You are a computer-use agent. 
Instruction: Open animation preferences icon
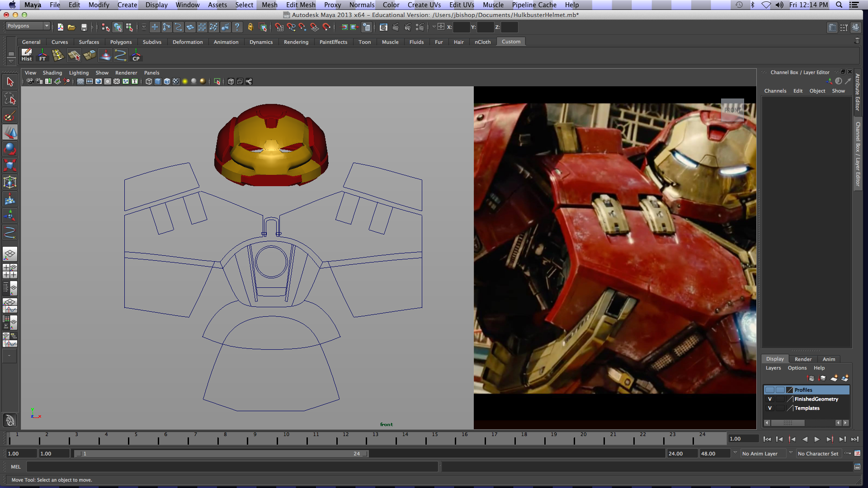pos(857,453)
